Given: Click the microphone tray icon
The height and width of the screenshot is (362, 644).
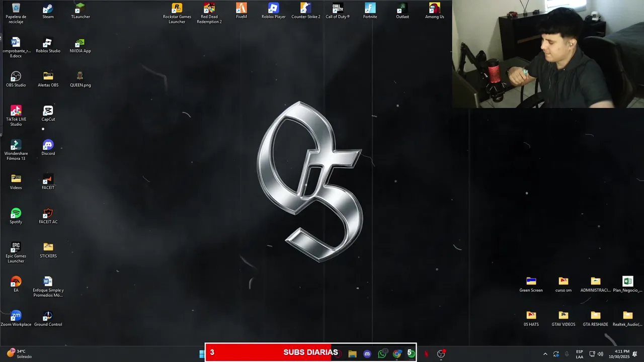Looking at the screenshot, I should point(567,354).
